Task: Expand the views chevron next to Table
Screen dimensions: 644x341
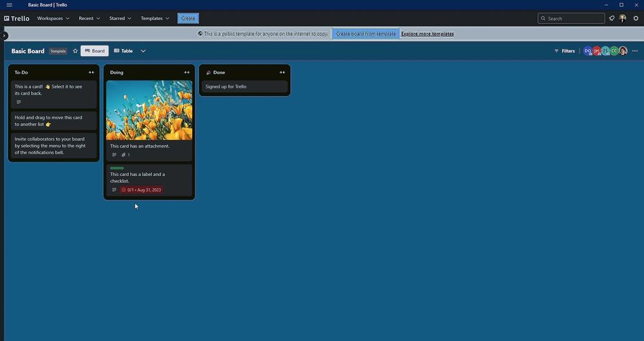Action: click(x=143, y=51)
